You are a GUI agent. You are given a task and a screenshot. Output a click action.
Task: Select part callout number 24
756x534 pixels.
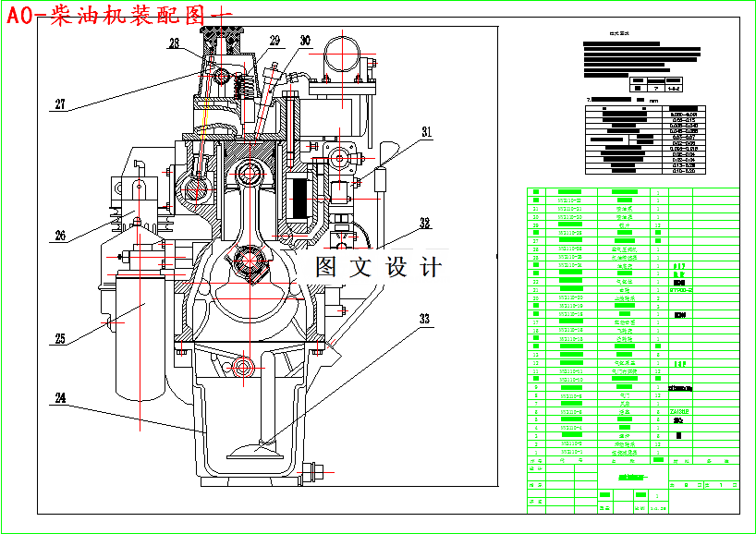(x=60, y=398)
